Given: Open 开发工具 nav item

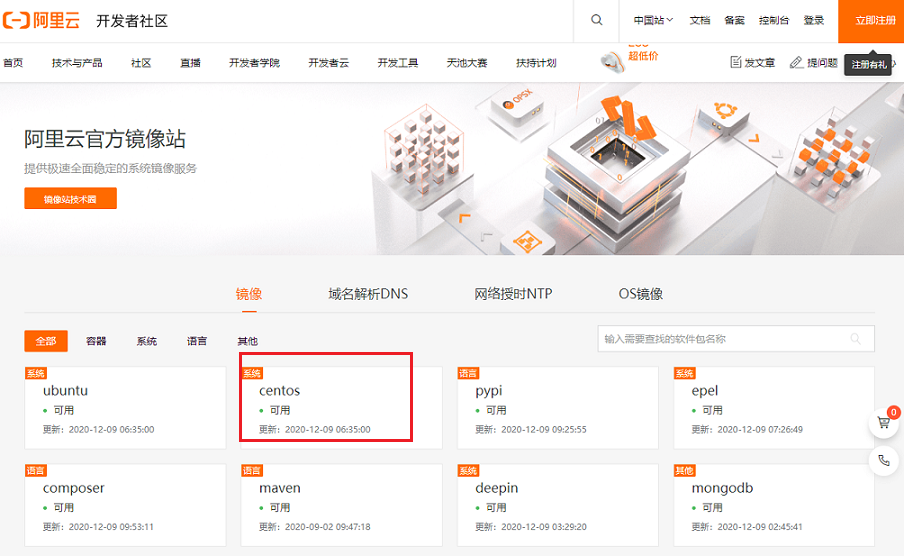Looking at the screenshot, I should [x=398, y=62].
